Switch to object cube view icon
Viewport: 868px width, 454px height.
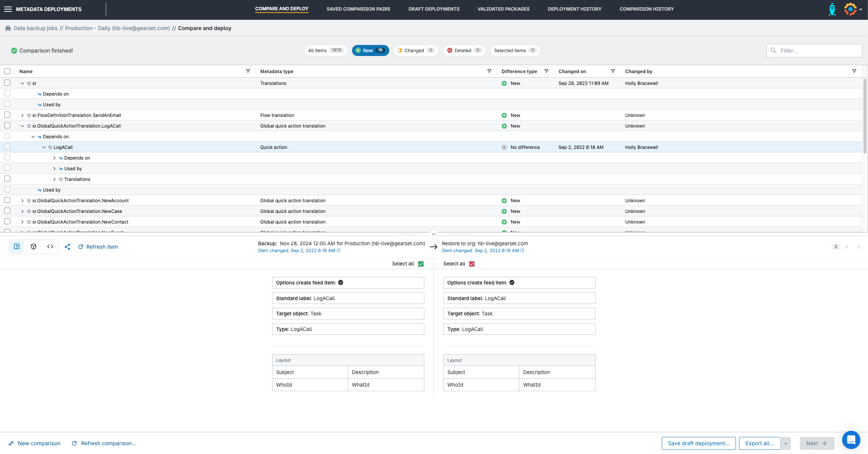pyautogui.click(x=33, y=247)
